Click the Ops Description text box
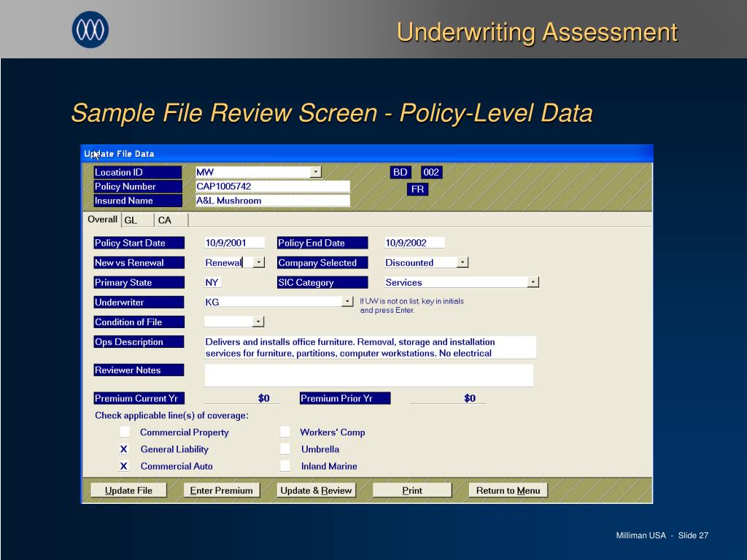Image resolution: width=747 pixels, height=560 pixels. point(370,348)
